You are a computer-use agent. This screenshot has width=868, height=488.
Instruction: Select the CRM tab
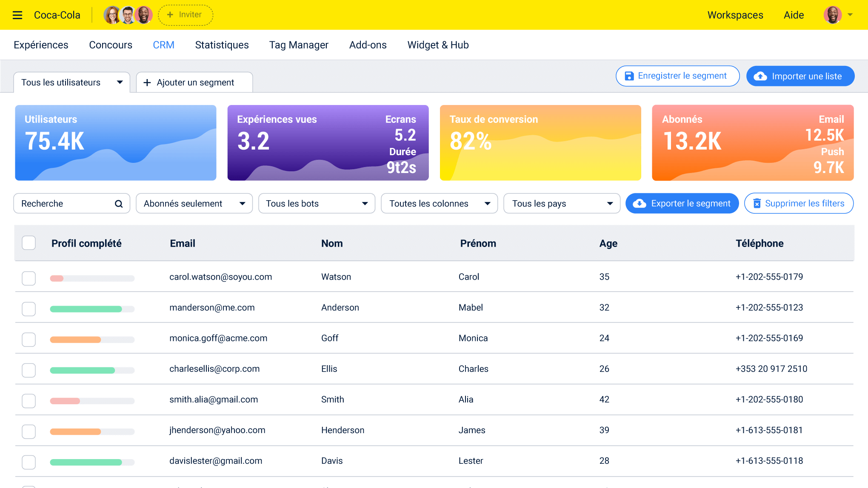pos(164,45)
